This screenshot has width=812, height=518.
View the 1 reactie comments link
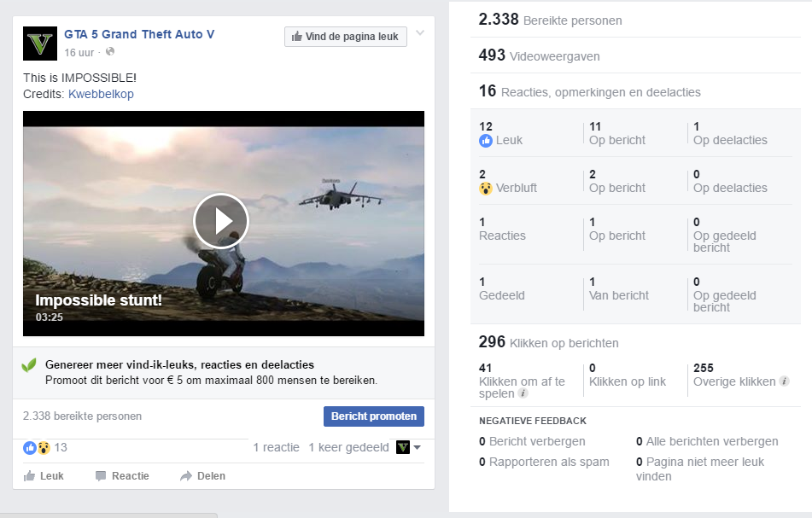[276, 448]
